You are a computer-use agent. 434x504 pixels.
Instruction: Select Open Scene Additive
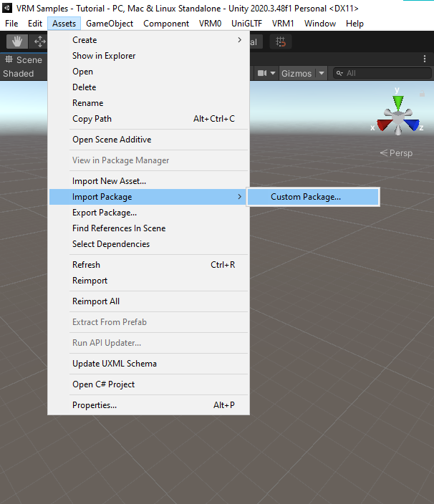[x=148, y=140]
